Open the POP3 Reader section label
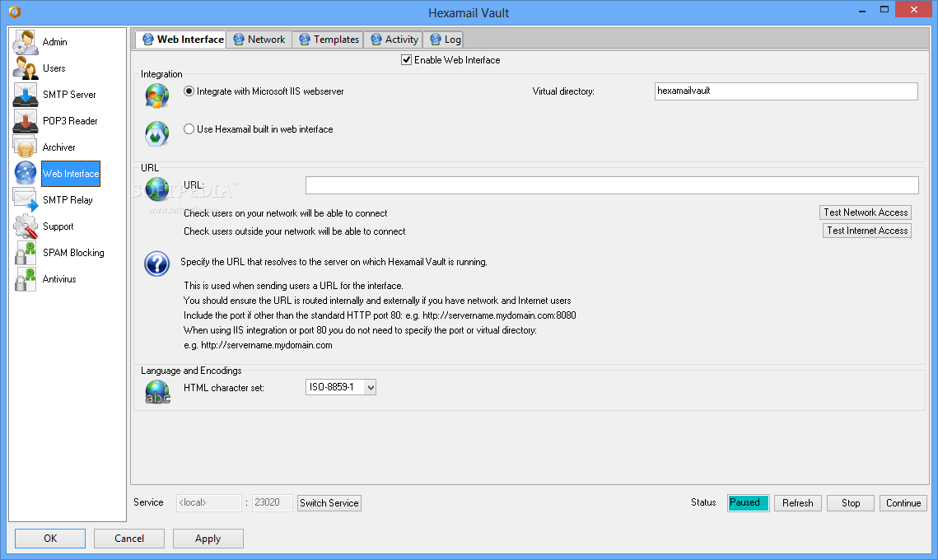938x560 pixels. (70, 121)
